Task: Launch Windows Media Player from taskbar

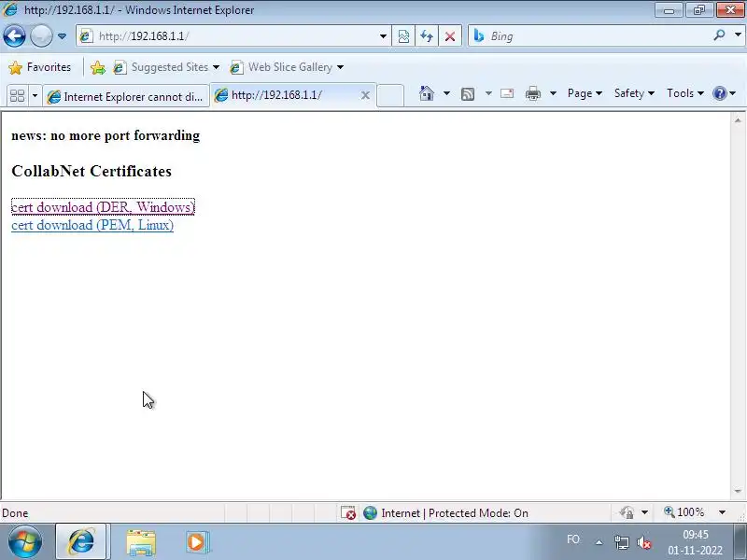Action: (x=197, y=542)
